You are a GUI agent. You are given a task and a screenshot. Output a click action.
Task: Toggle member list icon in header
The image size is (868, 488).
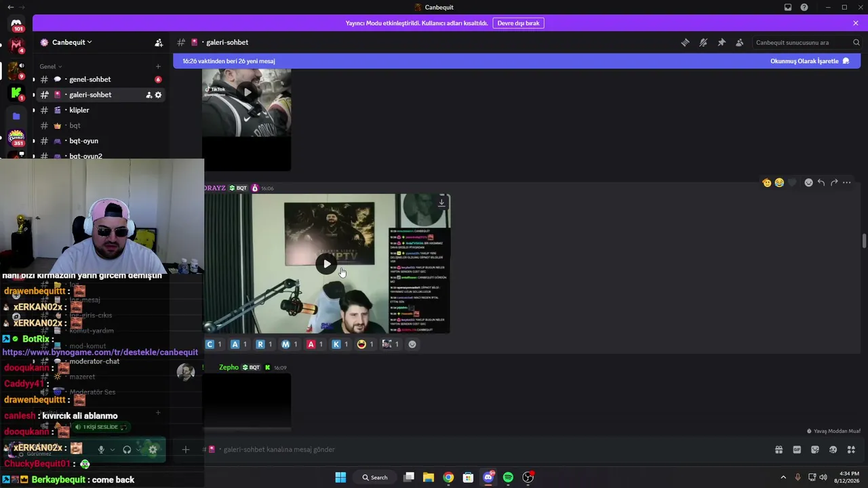(x=739, y=43)
